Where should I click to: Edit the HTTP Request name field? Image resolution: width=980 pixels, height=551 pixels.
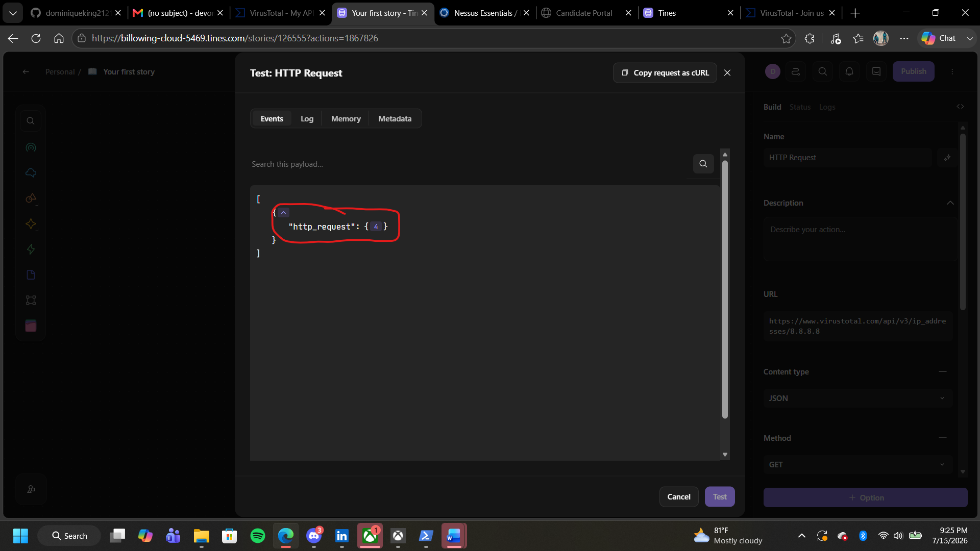(848, 158)
